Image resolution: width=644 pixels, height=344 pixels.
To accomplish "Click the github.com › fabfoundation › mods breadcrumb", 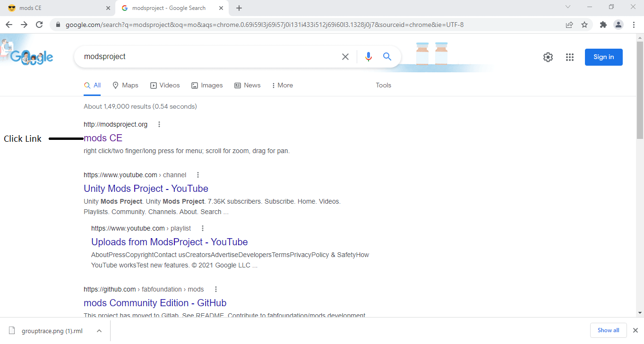I will point(144,289).
